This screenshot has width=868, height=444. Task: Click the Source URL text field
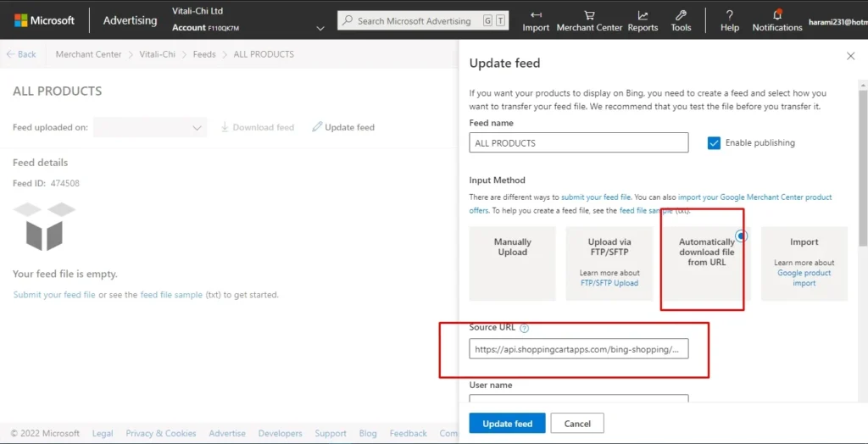[578, 348]
